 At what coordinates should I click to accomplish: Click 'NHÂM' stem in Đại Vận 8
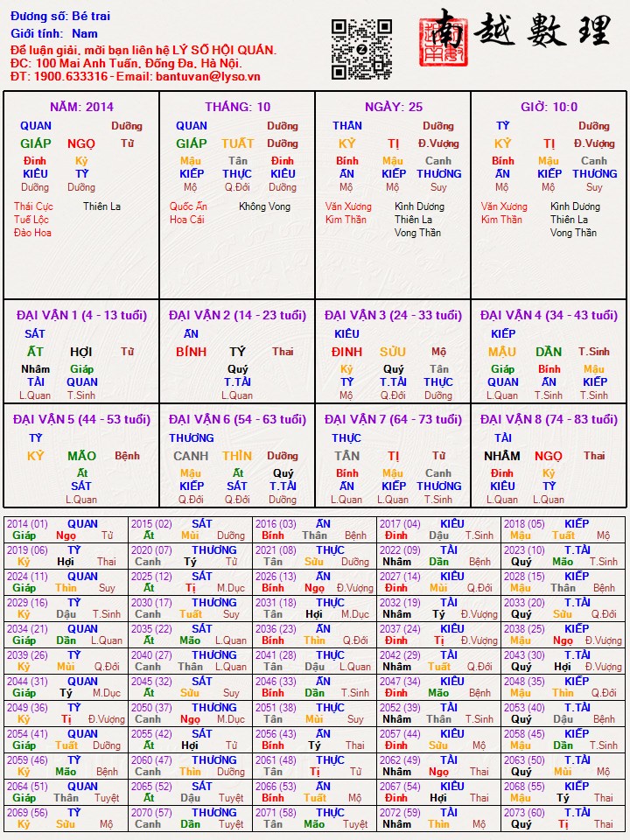[502, 456]
